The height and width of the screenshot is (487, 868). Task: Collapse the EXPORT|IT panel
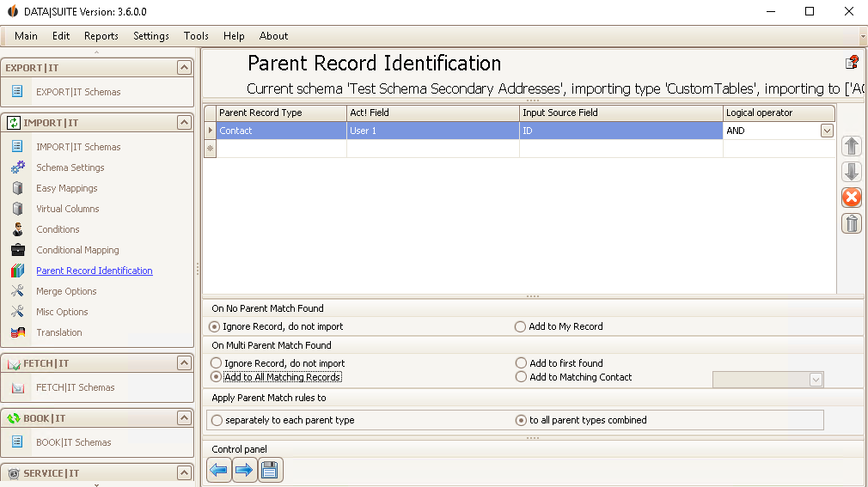[x=184, y=68]
